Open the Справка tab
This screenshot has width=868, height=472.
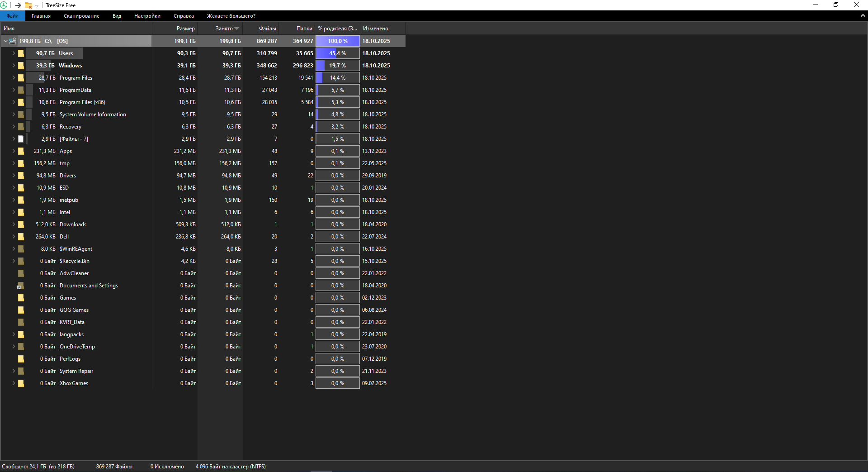click(x=184, y=16)
